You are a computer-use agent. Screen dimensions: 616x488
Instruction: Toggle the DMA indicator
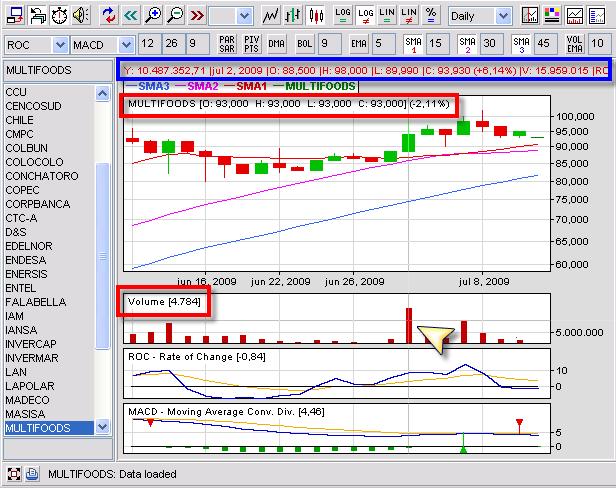click(x=276, y=44)
